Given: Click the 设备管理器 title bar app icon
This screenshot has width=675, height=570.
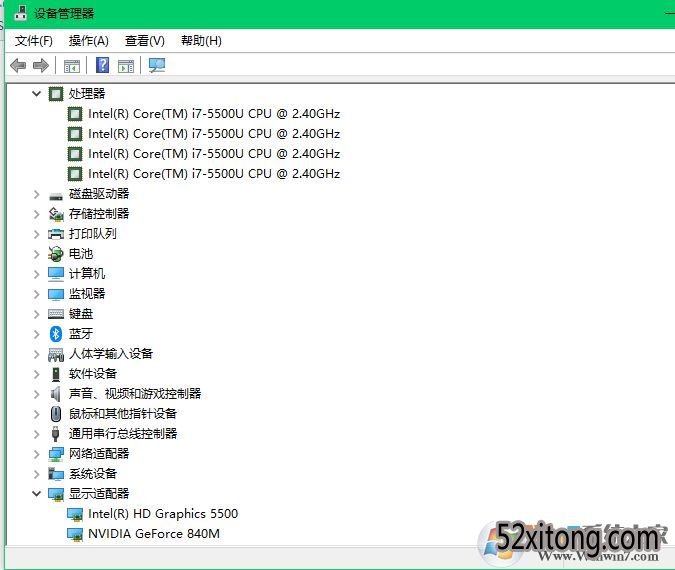Looking at the screenshot, I should point(21,13).
